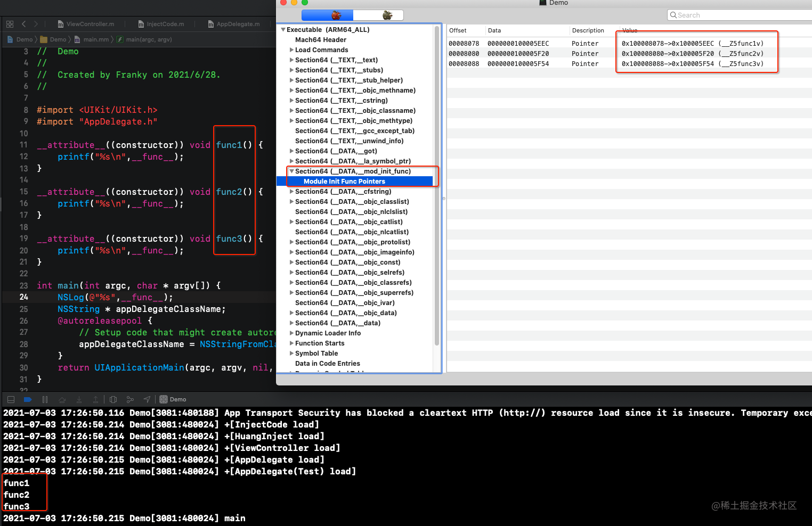Expand Section64 (__TEXT,__objc_methname) node

pyautogui.click(x=291, y=91)
